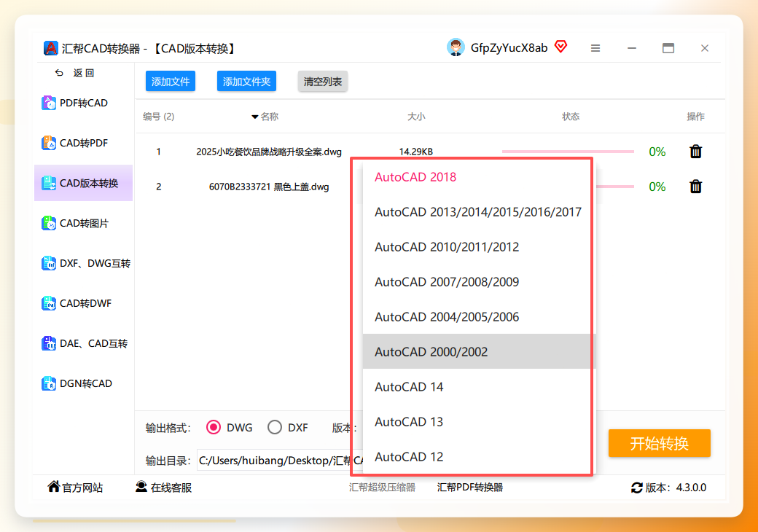This screenshot has height=532, width=758.
Task: Open the CAD转DWF menu item
Action: 84,303
